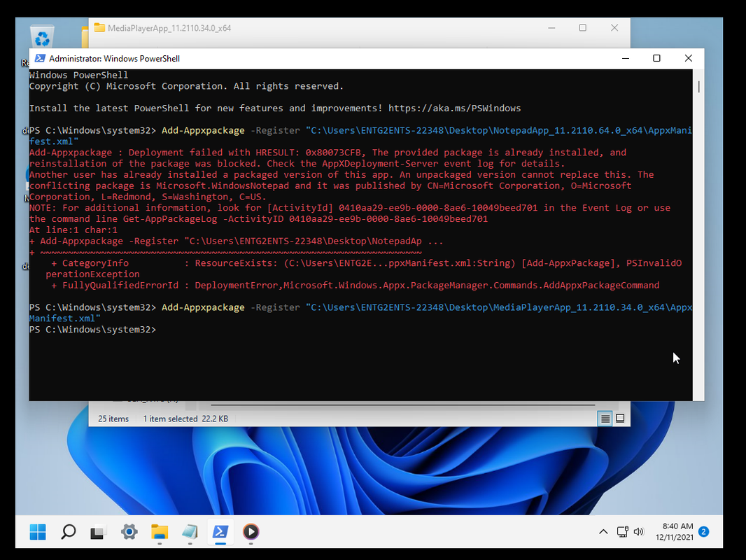This screenshot has width=746, height=560.
Task: Switch to PowerShell taskbar icon
Action: tap(220, 532)
